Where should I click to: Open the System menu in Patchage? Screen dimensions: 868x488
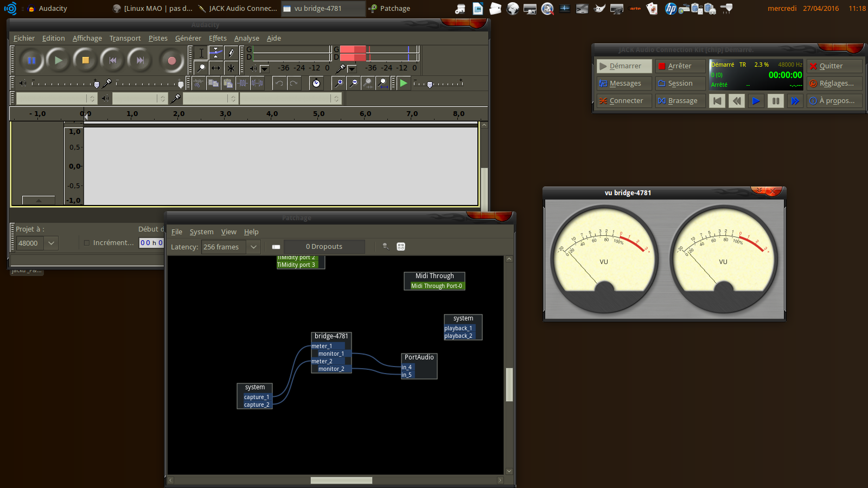tap(201, 232)
